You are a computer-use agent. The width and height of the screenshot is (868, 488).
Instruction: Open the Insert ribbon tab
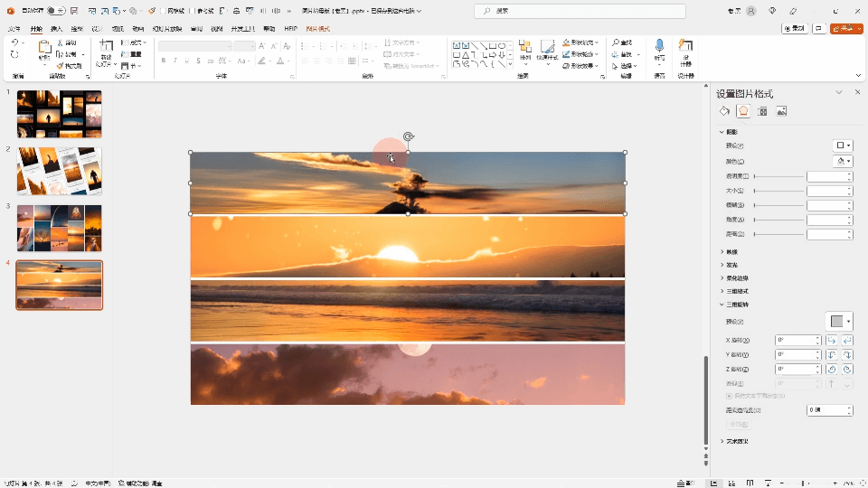pyautogui.click(x=57, y=29)
